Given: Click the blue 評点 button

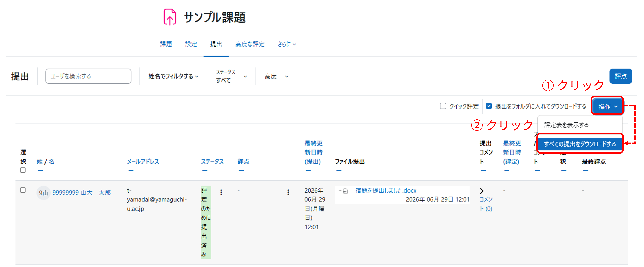Looking at the screenshot, I should pyautogui.click(x=620, y=76).
